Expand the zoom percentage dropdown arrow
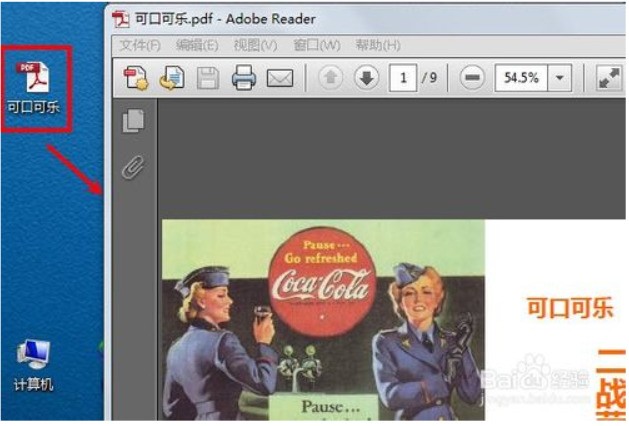The height and width of the screenshot is (426, 629). tap(559, 78)
